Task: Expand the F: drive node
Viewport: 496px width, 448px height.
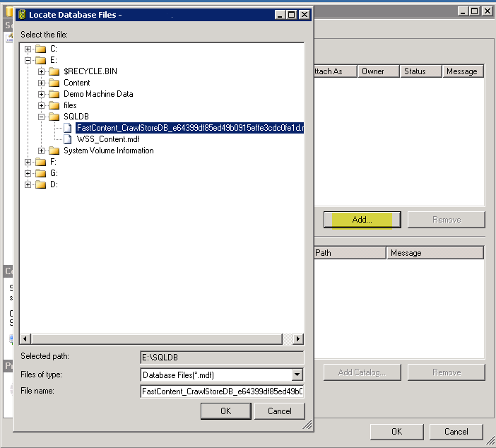Action: [28, 162]
